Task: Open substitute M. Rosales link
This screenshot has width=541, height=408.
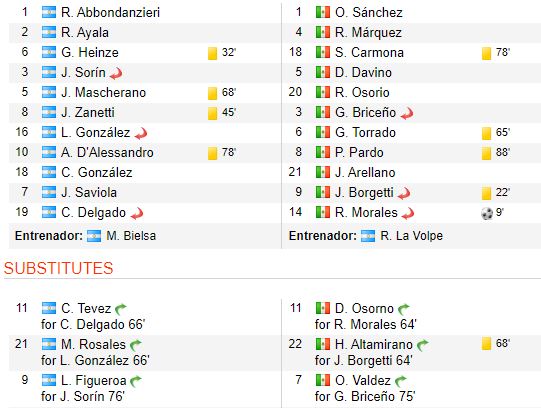Action: (93, 344)
